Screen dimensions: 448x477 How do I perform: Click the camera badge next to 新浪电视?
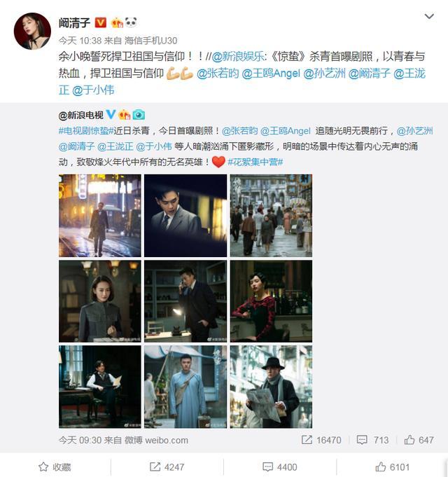139,115
